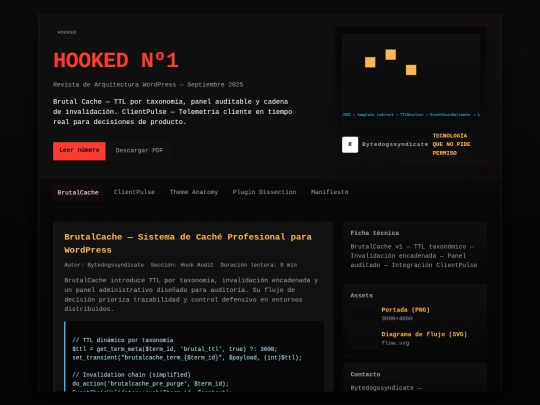
Task: Click the BrutalCache article title heading
Action: (188, 243)
